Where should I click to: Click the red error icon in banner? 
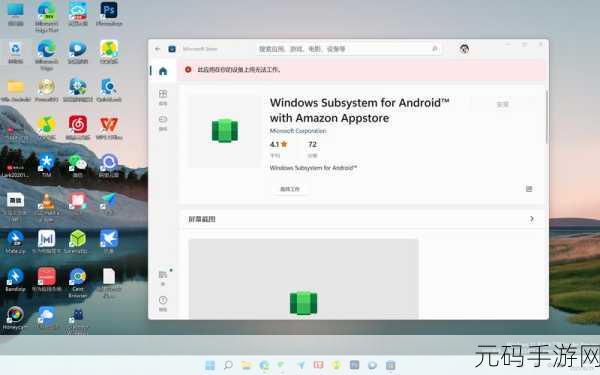pyautogui.click(x=188, y=70)
